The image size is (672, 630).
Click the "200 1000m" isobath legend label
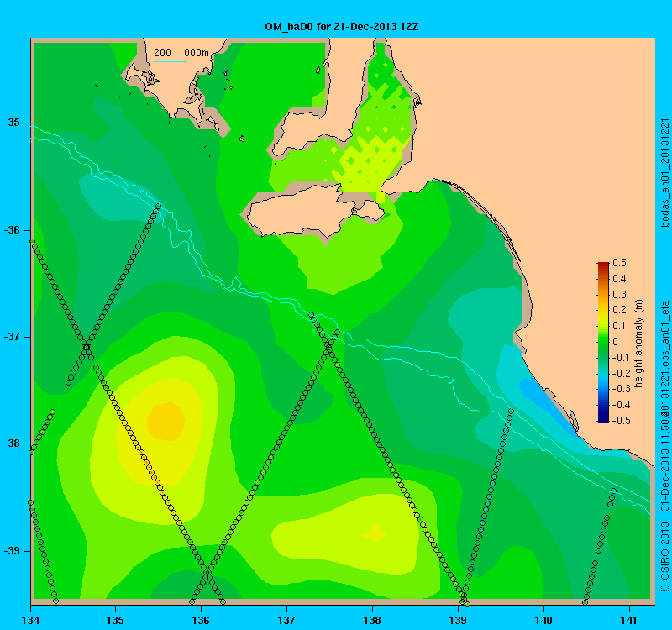pos(181,53)
